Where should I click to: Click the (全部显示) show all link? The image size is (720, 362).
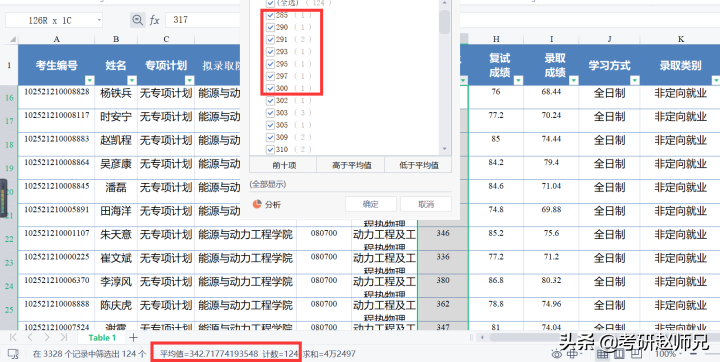coord(268,184)
